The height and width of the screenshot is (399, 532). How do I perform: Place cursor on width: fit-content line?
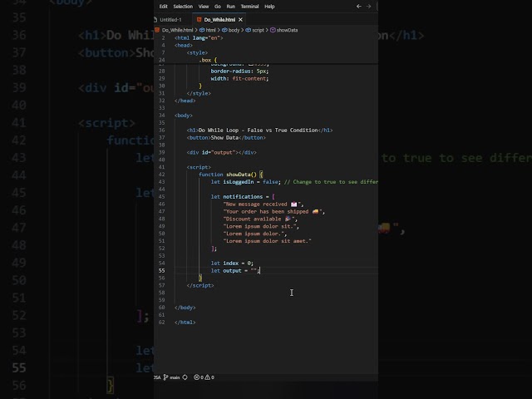point(239,78)
